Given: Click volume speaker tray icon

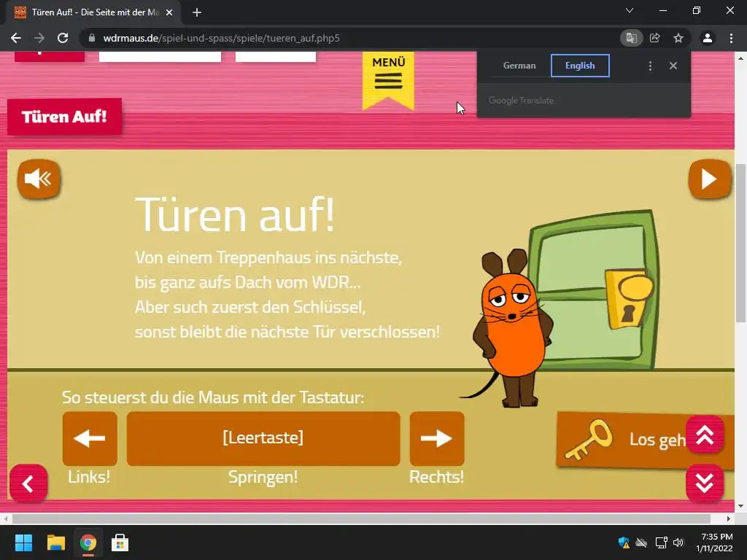Looking at the screenshot, I should 678,542.
